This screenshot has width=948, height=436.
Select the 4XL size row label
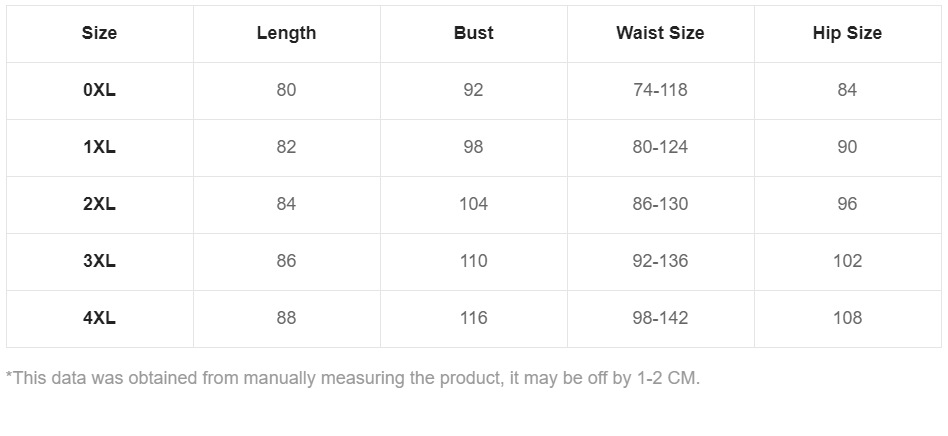[x=99, y=318]
